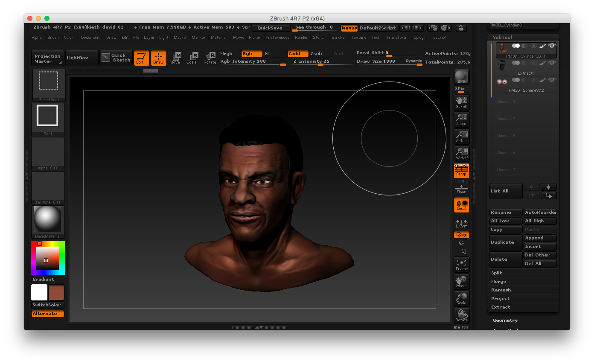Toggle Persp perspective mode
The width and height of the screenshot is (594, 364).
(x=461, y=170)
